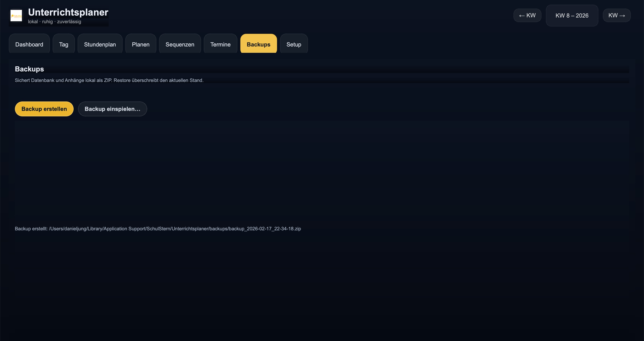
Task: Open the Dashboard tab
Action: pyautogui.click(x=29, y=44)
